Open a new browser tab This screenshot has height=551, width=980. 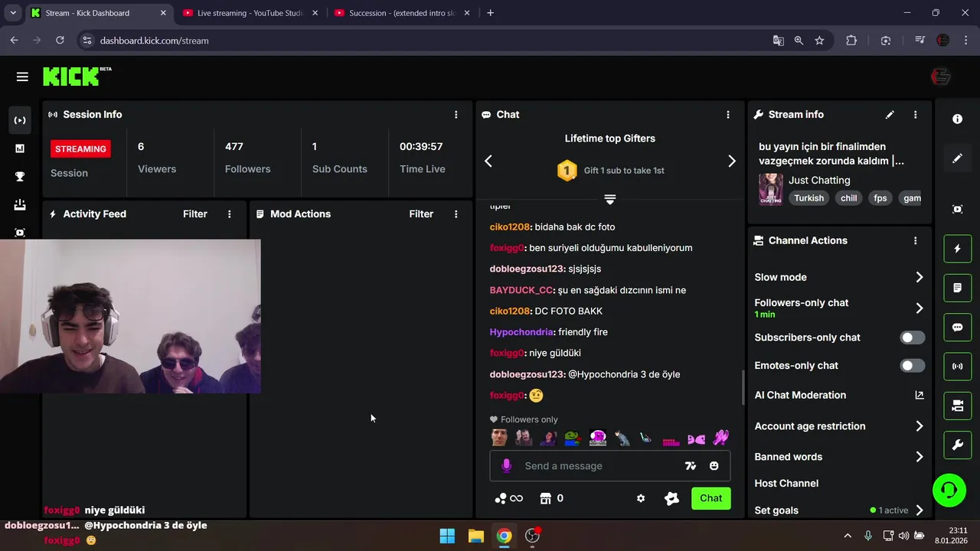[x=490, y=13]
